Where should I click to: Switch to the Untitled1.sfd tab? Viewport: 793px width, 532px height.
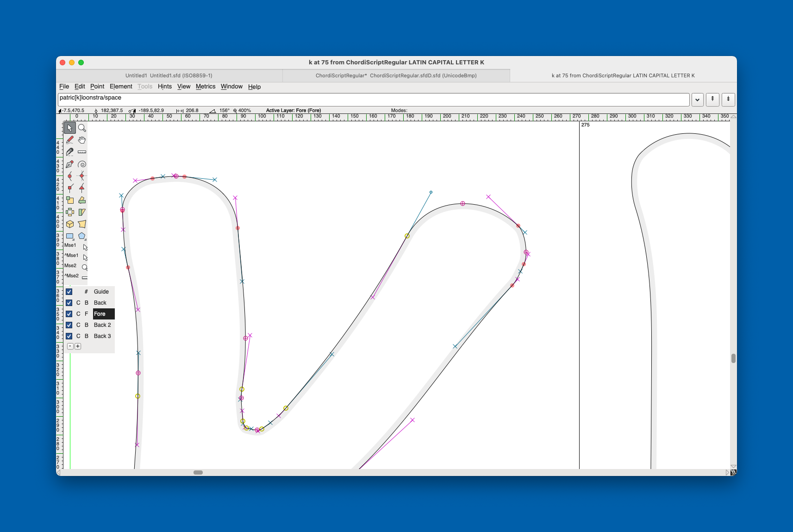pyautogui.click(x=169, y=75)
